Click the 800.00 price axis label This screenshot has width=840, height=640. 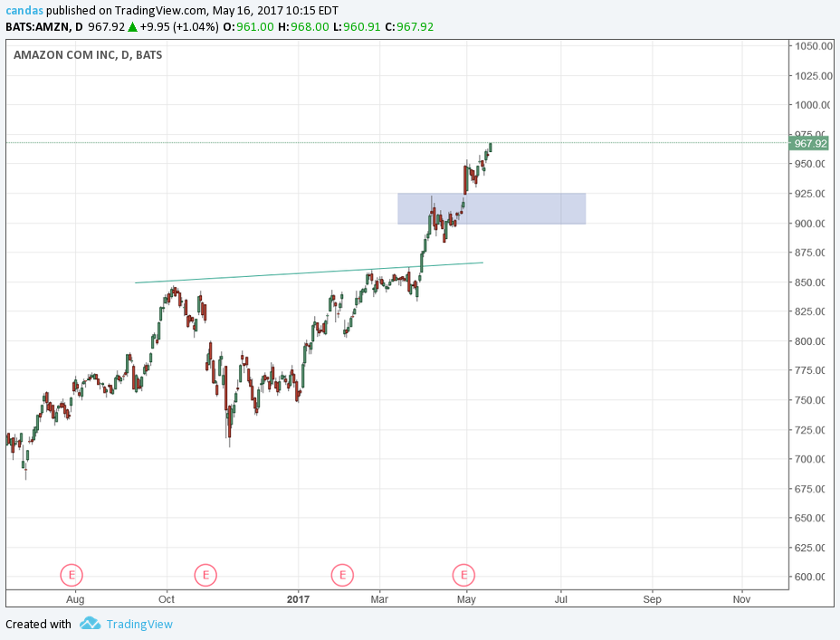[810, 341]
